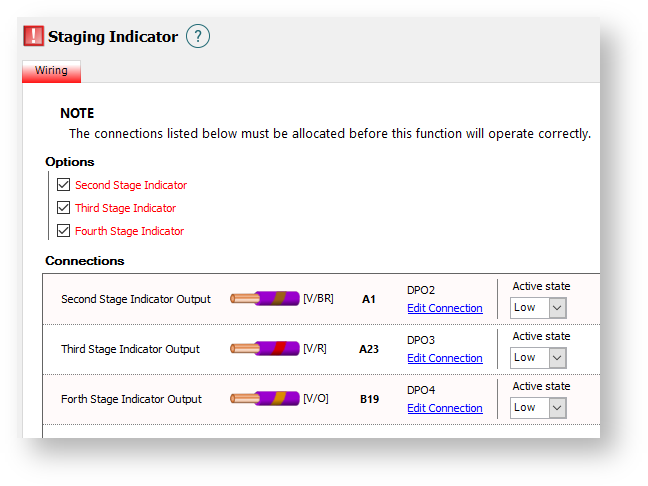Expand Active state dropdown for DPO3
Image resolution: width=648 pixels, height=486 pixels.
[x=538, y=358]
